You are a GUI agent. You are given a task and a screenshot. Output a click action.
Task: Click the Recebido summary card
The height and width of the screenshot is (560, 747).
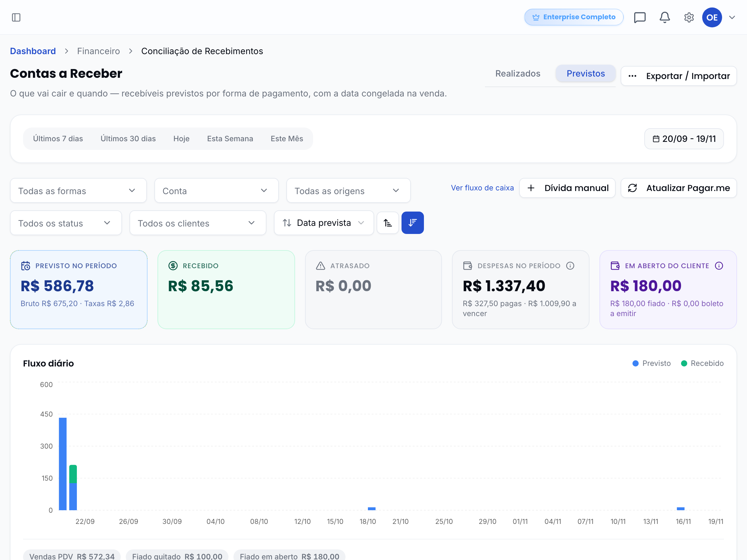coord(226,290)
